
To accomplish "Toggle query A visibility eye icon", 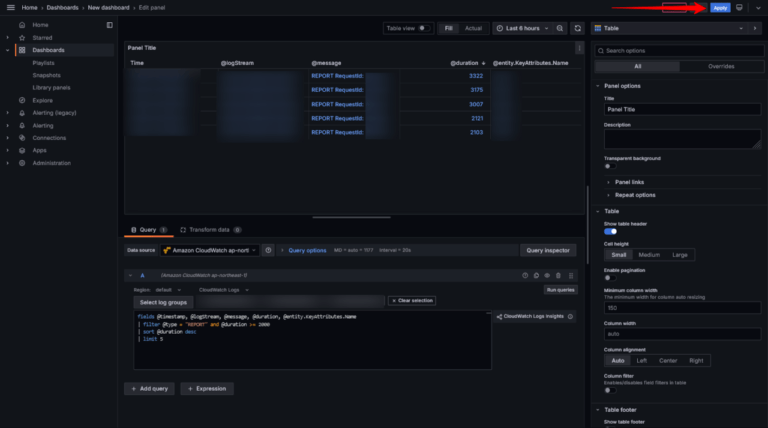I will pyautogui.click(x=547, y=276).
